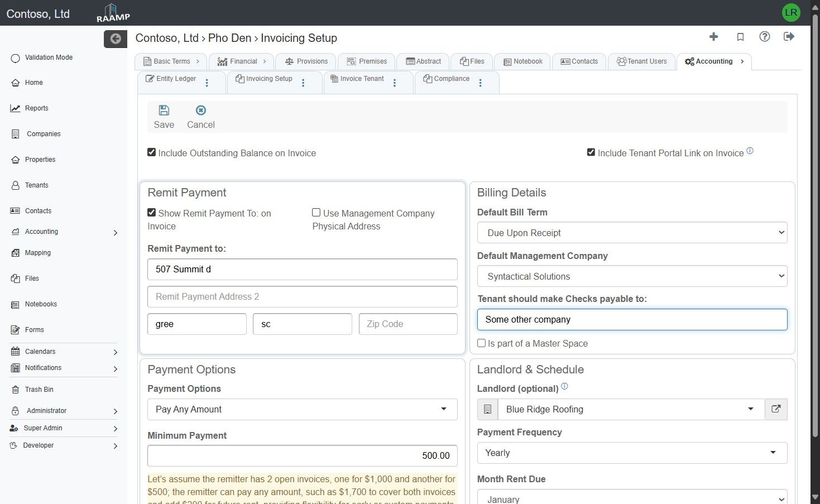The width and height of the screenshot is (820, 504).
Task: Click the Landlord optional info icon
Action: coord(564,386)
